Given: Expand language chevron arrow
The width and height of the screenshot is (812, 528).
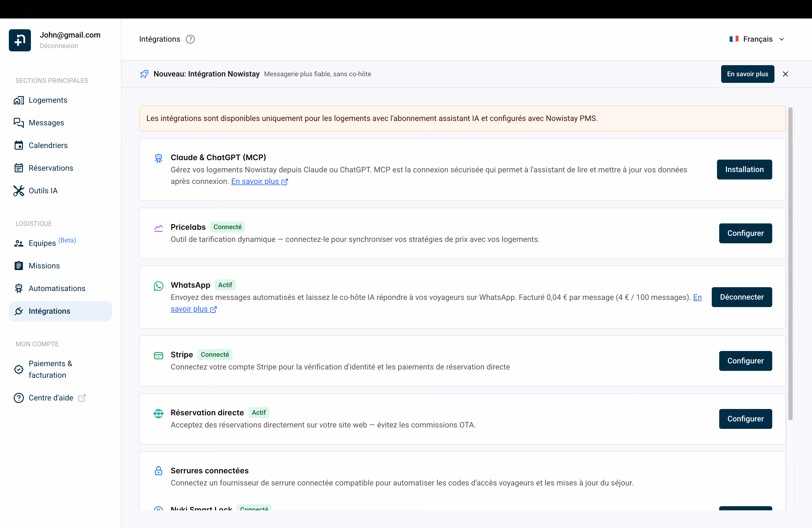Looking at the screenshot, I should [x=782, y=39].
